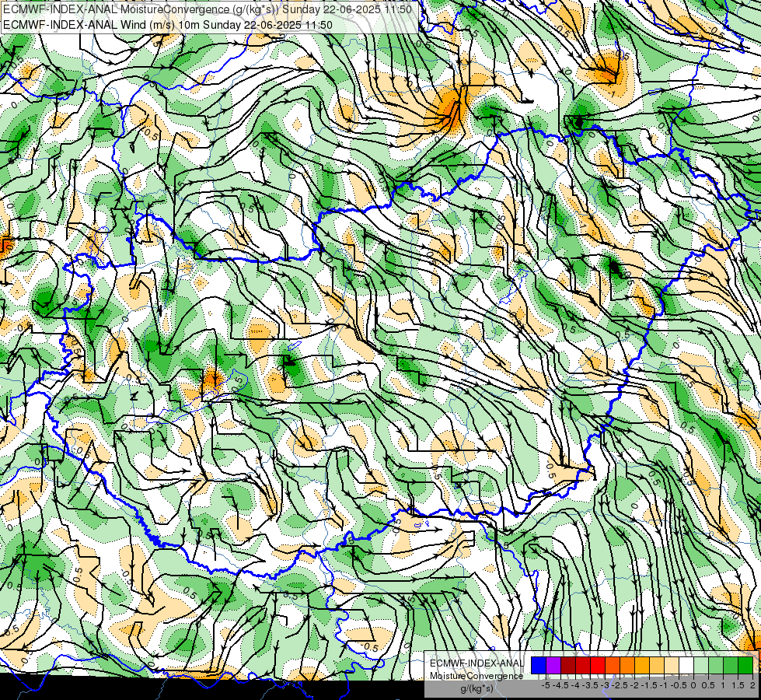Pick the orange swatch between -2.5 and -2
Image resolution: width=761 pixels, height=700 pixels.
pos(627,666)
